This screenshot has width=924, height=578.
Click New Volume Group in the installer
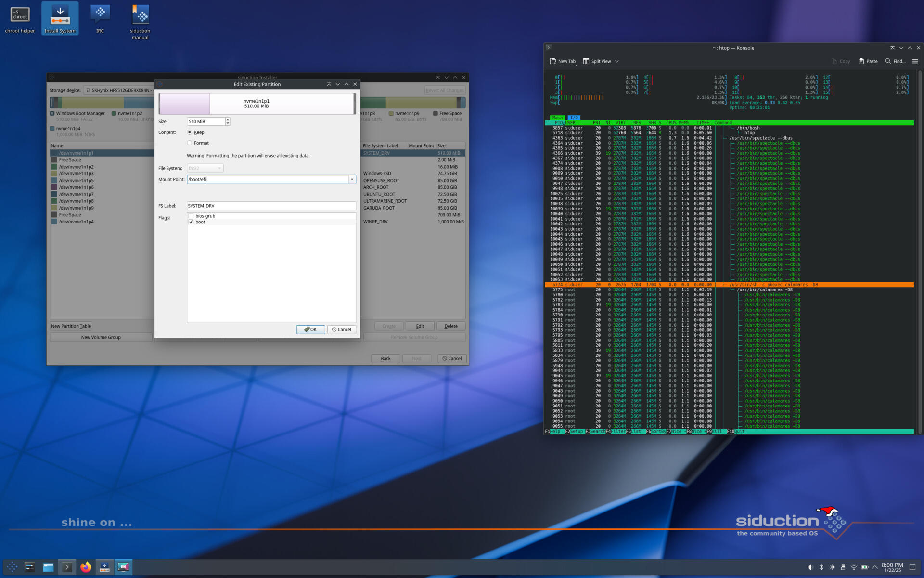[101, 337]
